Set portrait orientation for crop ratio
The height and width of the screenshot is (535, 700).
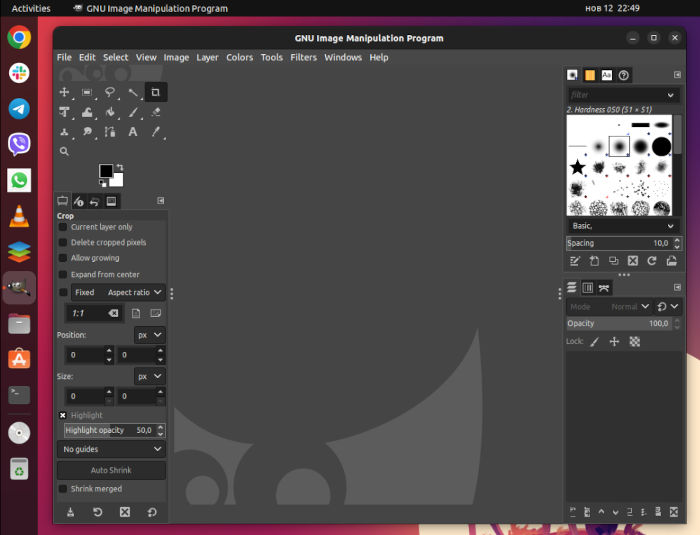[136, 313]
